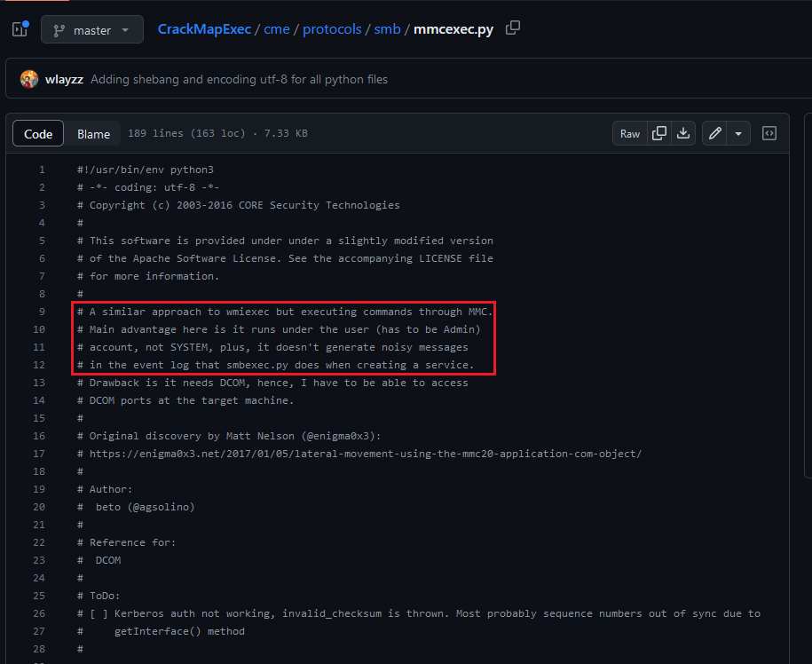Open the symbols panel icon
This screenshot has width=812, height=664.
pos(769,132)
